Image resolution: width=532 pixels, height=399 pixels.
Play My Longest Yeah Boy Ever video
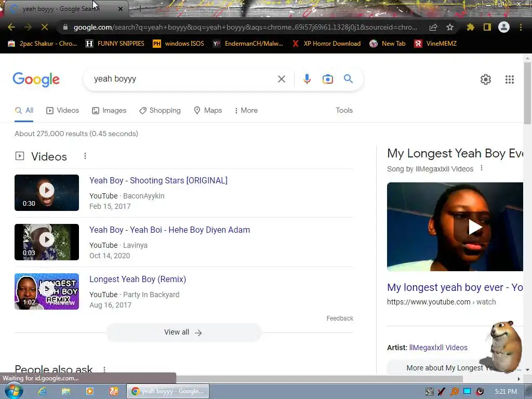pyautogui.click(x=455, y=227)
